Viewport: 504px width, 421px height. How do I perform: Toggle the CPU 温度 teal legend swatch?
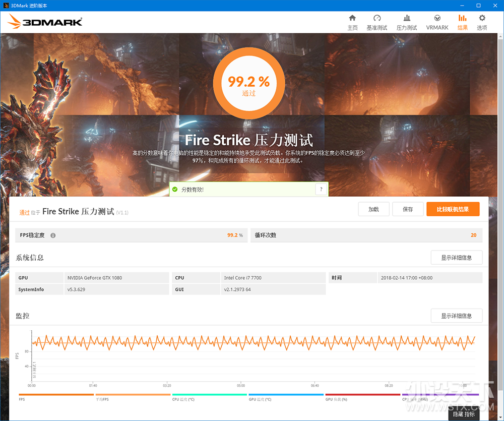pyautogui.click(x=210, y=395)
